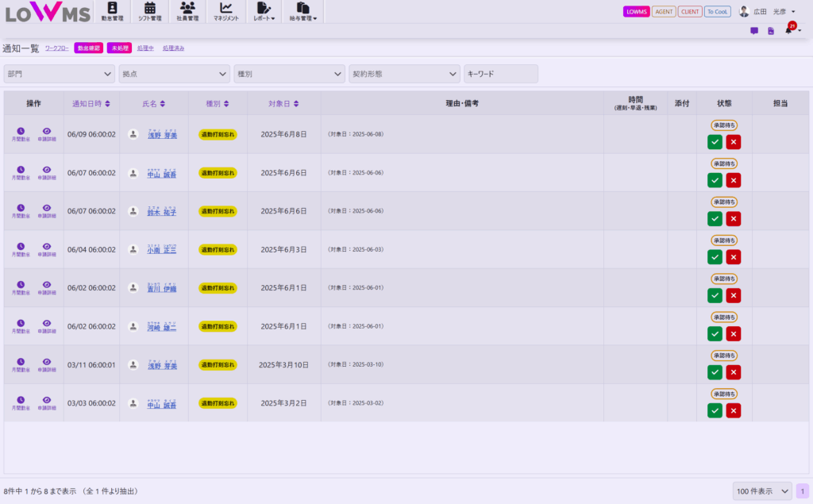This screenshot has width=813, height=504.
Task: Open the purple chat message icon
Action: tap(754, 31)
